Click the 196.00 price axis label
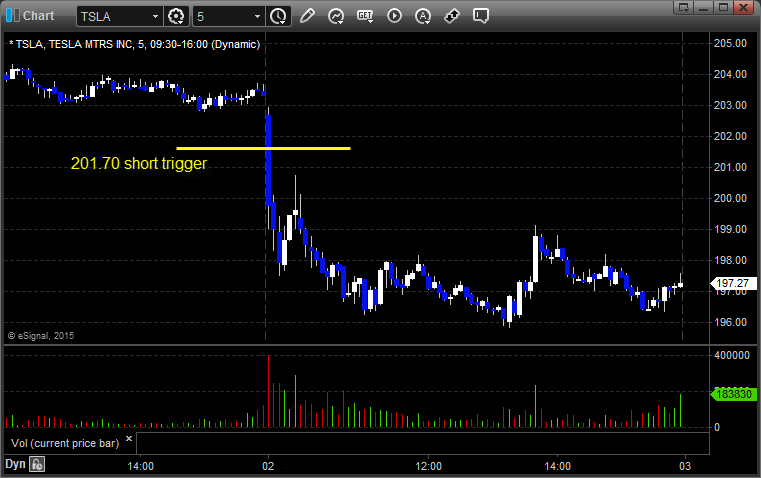Image resolution: width=761 pixels, height=478 pixels. click(730, 322)
